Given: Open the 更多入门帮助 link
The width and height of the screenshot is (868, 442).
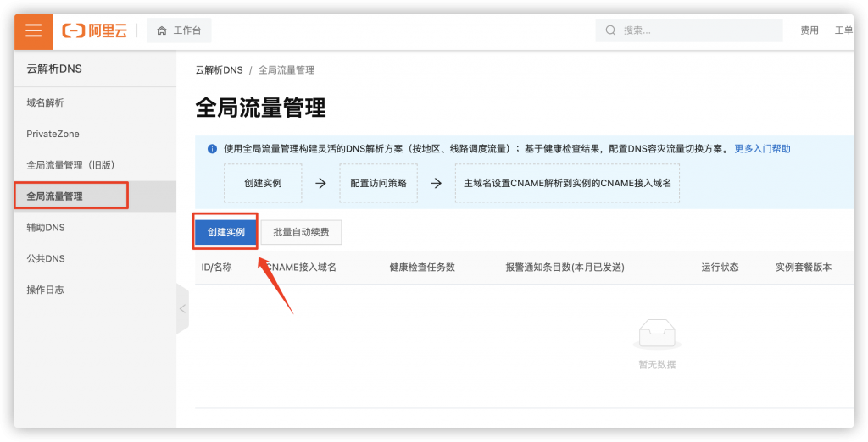Looking at the screenshot, I should tap(762, 149).
